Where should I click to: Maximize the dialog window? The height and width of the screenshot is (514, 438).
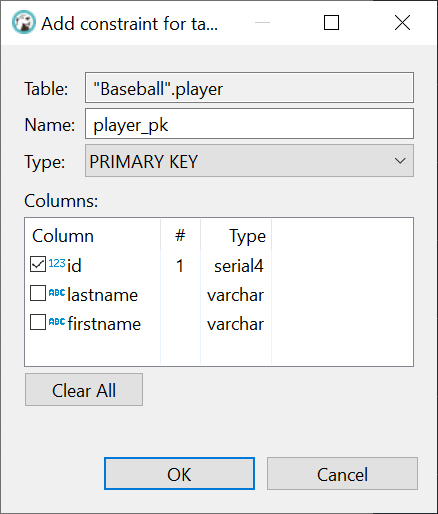coord(331,23)
